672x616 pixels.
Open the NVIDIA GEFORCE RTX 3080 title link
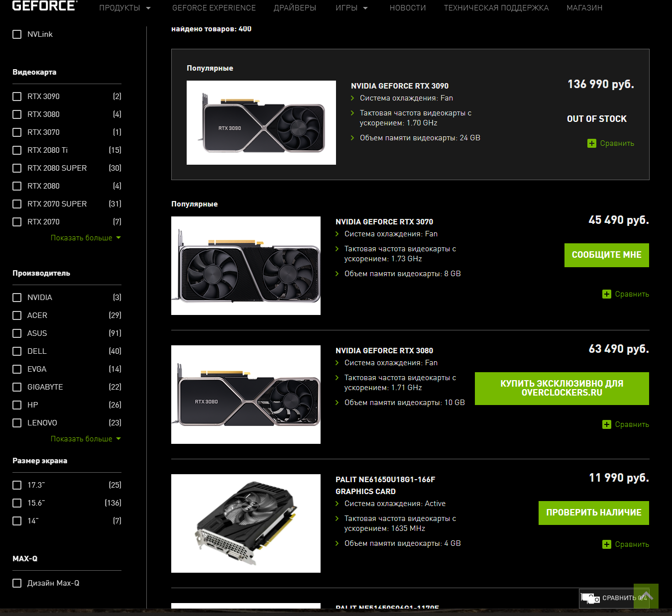384,351
